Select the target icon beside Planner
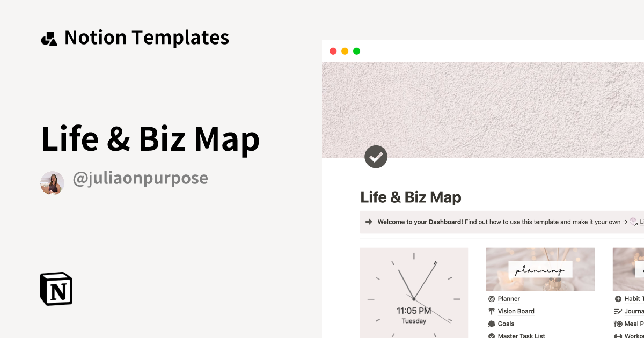Viewport: 644px width, 338px height. tap(492, 299)
